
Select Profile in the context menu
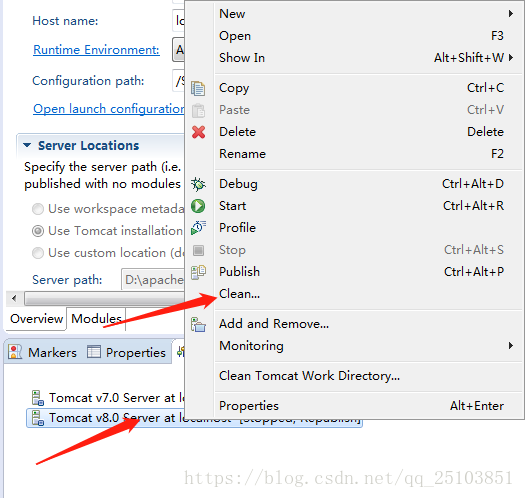coord(368,228)
